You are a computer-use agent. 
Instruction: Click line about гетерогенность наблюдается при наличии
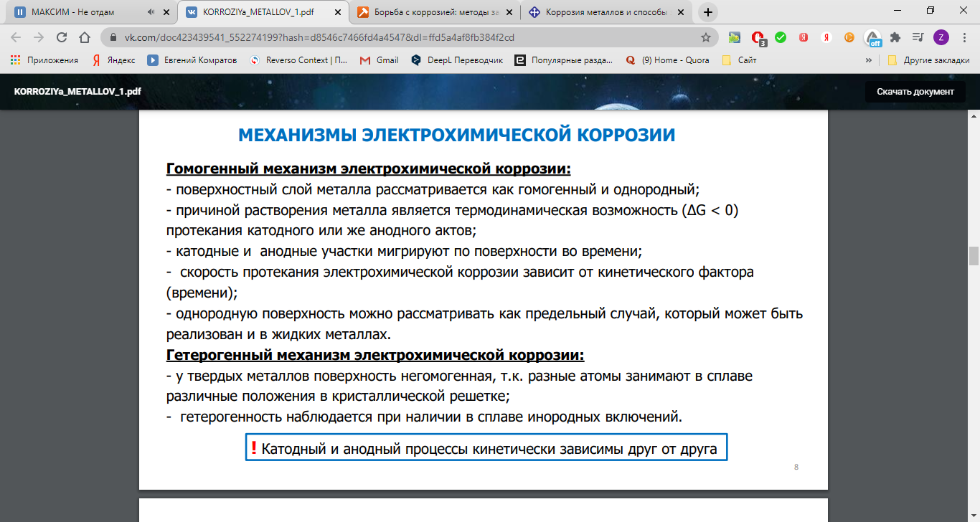point(424,417)
